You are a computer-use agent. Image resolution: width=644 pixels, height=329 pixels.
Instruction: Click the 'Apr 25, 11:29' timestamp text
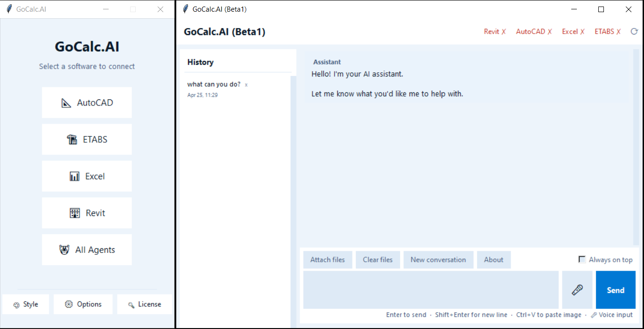[202, 95]
